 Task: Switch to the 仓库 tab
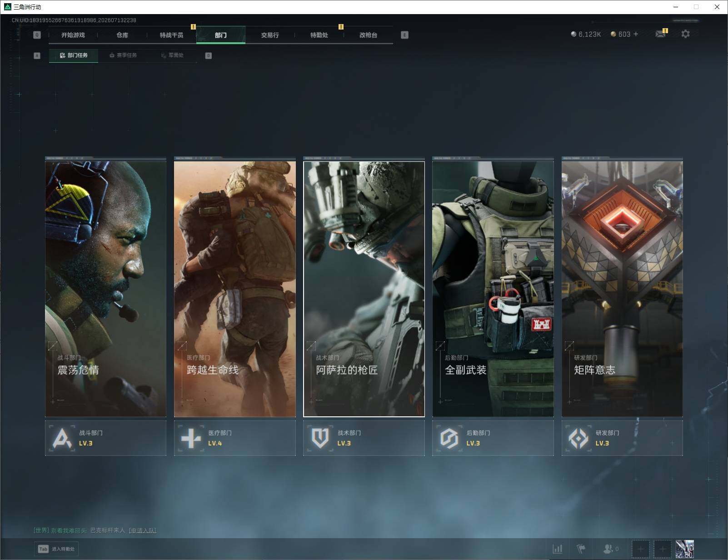point(122,35)
